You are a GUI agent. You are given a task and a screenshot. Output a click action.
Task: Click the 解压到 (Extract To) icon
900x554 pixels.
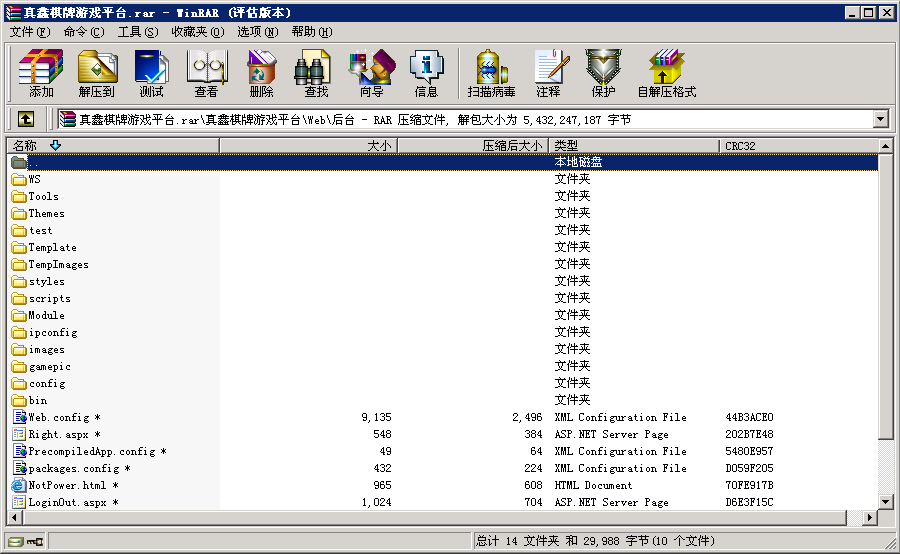[97, 73]
